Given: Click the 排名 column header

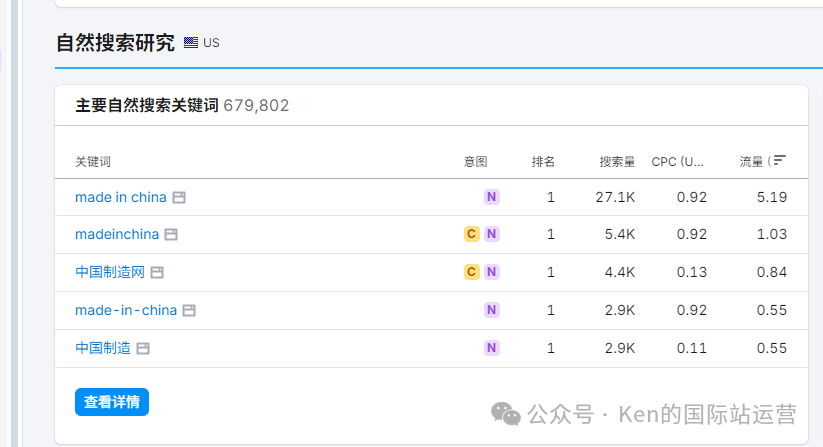Looking at the screenshot, I should pos(543,162).
